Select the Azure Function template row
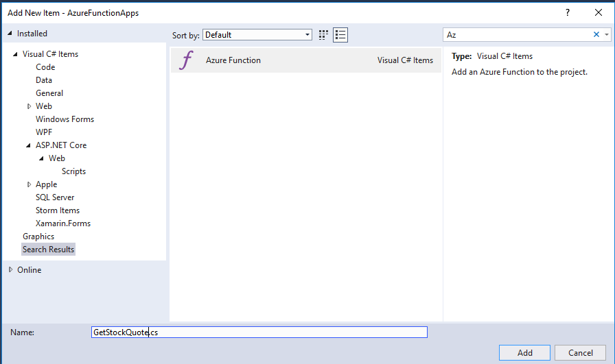 pos(306,60)
